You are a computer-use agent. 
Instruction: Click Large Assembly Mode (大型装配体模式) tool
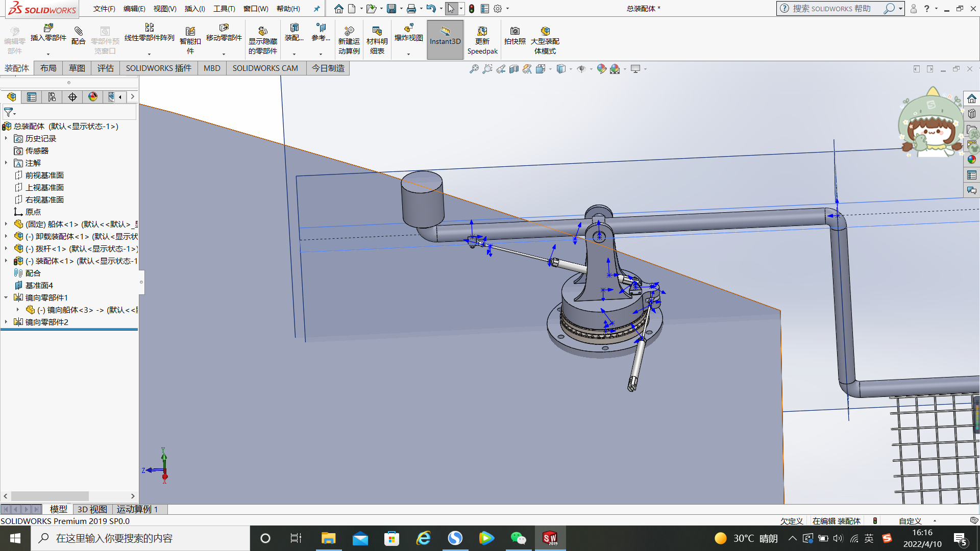point(545,40)
